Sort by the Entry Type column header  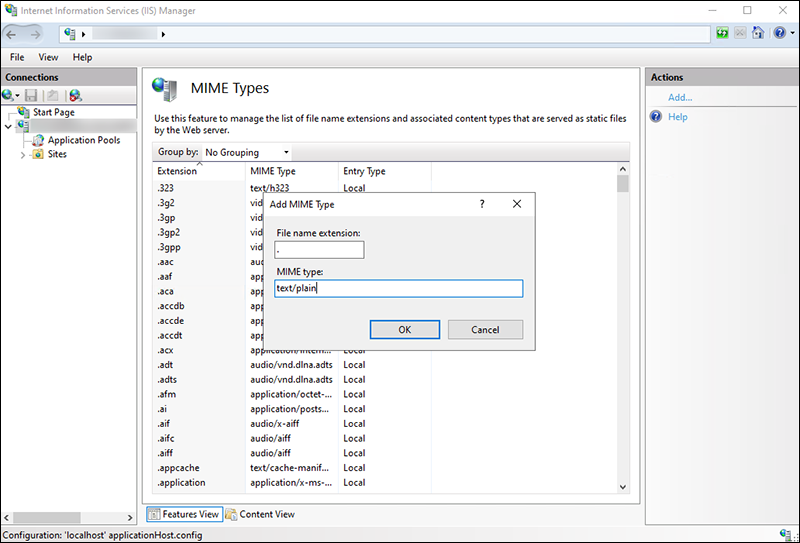[x=385, y=171]
